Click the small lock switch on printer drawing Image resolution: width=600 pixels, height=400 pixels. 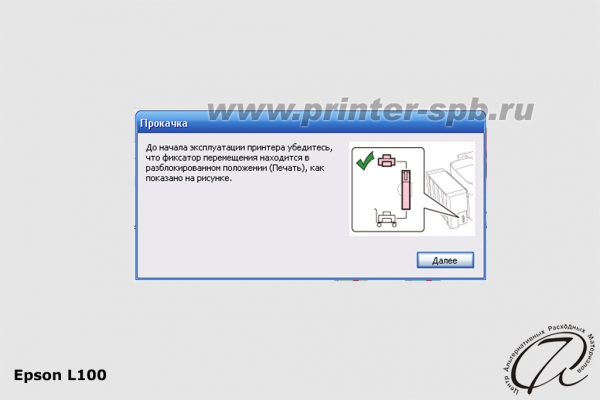[x=462, y=219]
